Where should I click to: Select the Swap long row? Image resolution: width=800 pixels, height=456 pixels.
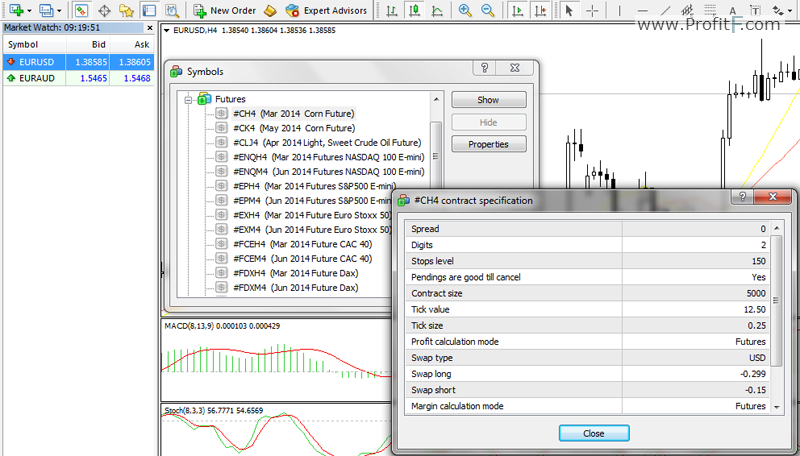tap(587, 374)
